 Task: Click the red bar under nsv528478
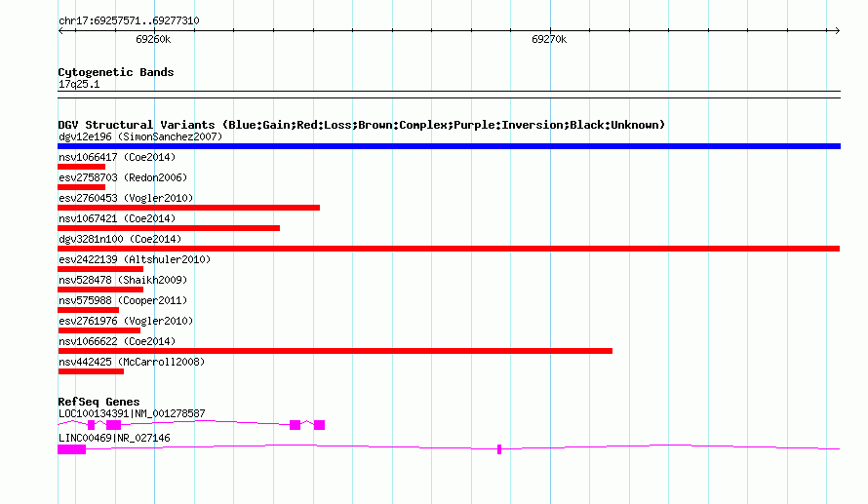pyautogui.click(x=100, y=290)
